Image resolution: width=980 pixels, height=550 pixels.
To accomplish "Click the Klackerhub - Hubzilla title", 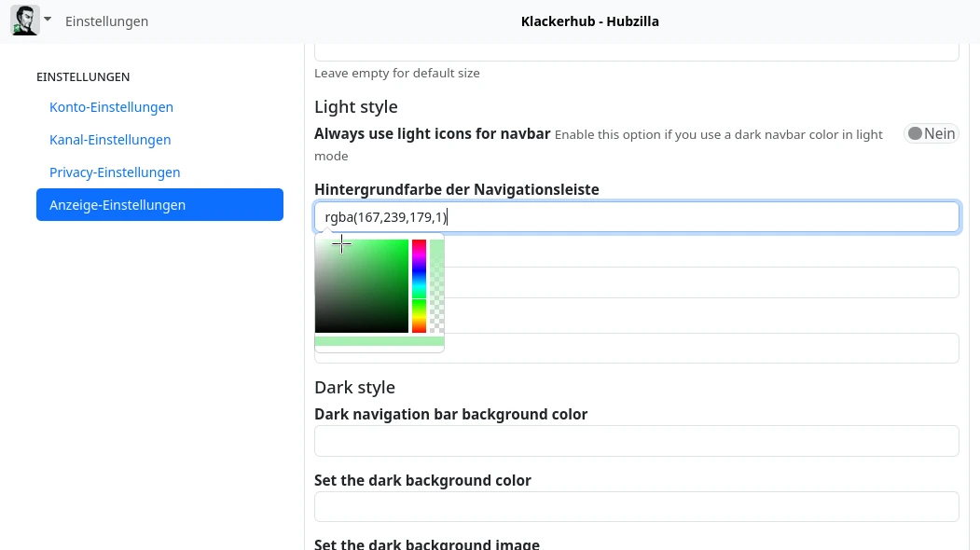I will tap(589, 21).
